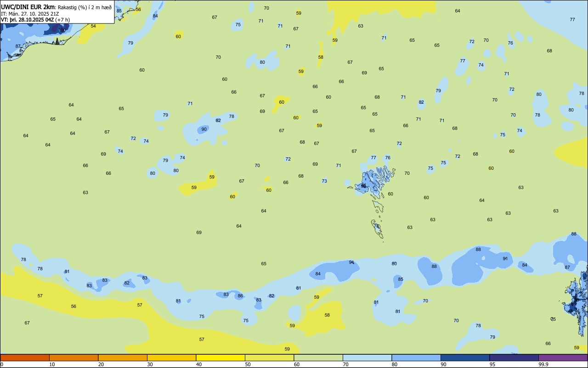Click the dark blue 90–95 legend swatch
This screenshot has height=368, width=588.
[x=465, y=357]
